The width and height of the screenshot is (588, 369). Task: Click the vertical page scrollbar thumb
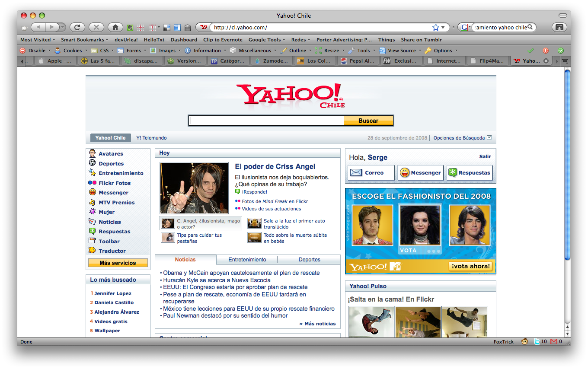tap(567, 165)
